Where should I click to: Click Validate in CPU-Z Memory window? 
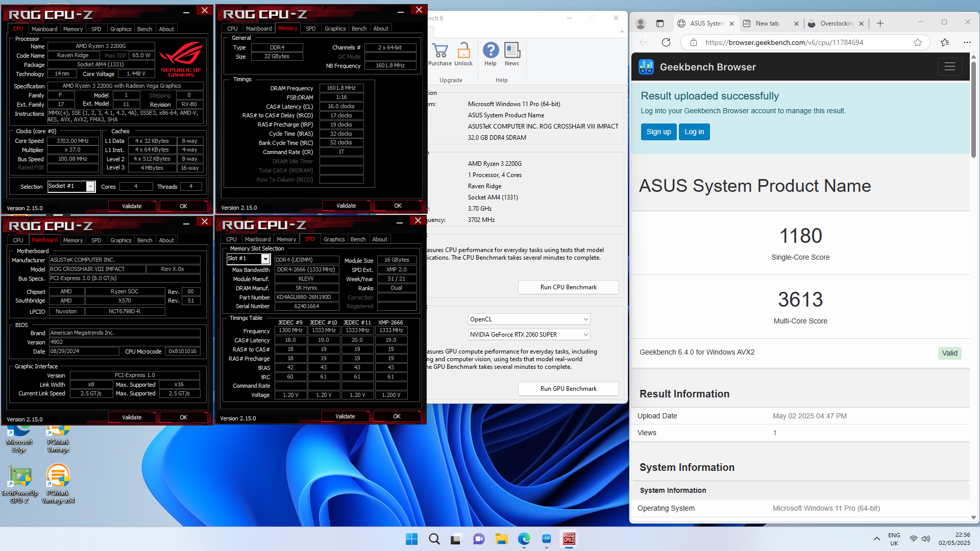click(346, 206)
